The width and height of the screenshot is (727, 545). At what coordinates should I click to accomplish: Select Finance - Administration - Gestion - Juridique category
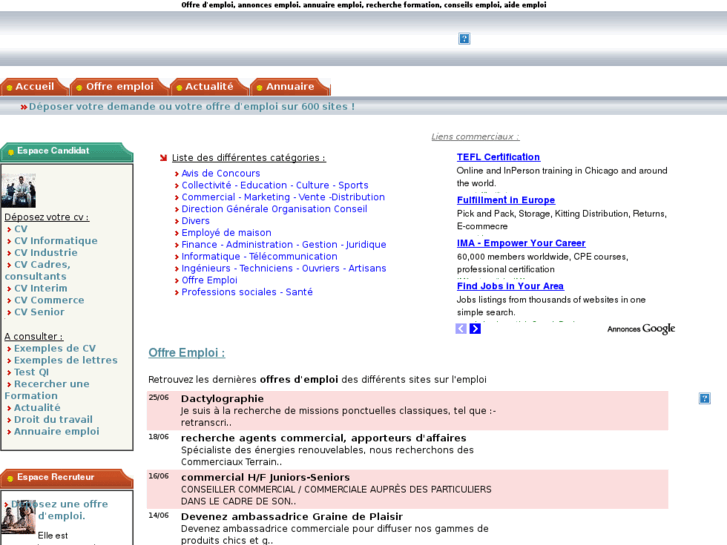tap(284, 245)
